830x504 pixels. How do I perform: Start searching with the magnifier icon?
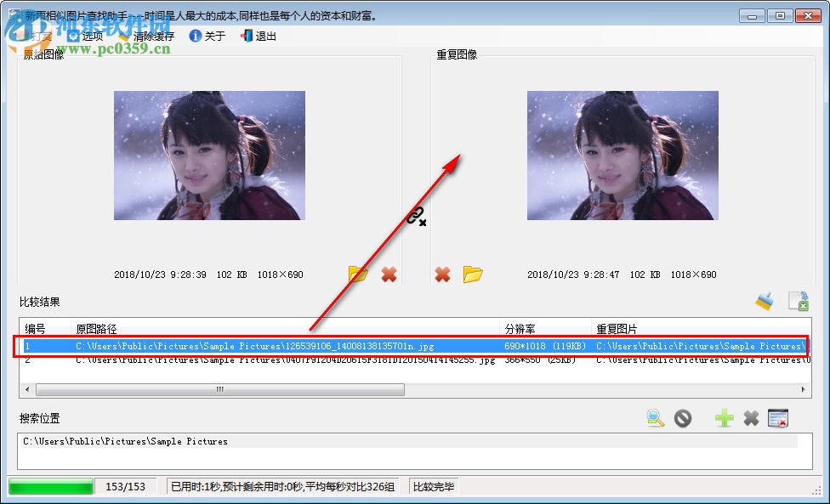655,418
